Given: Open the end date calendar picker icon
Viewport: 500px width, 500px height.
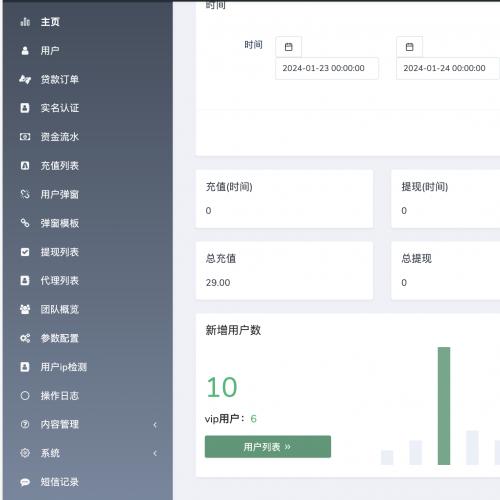Looking at the screenshot, I should tap(410, 47).
